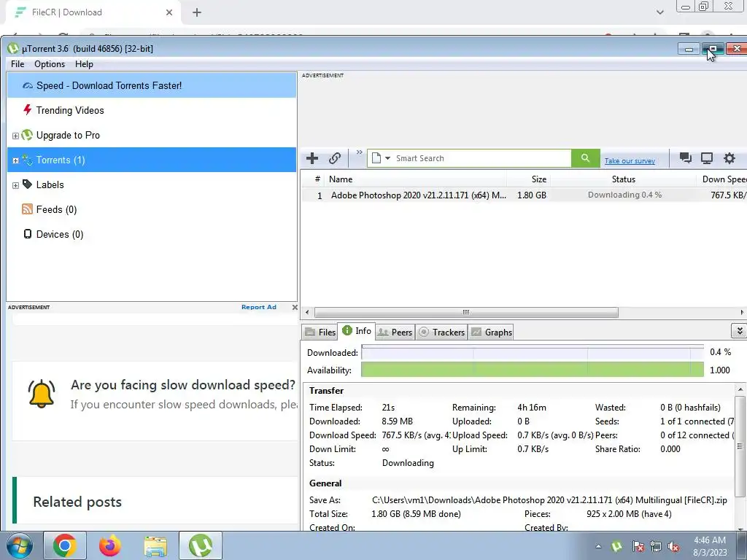Add a torrent with the plus icon
The image size is (747, 560).
click(x=312, y=158)
